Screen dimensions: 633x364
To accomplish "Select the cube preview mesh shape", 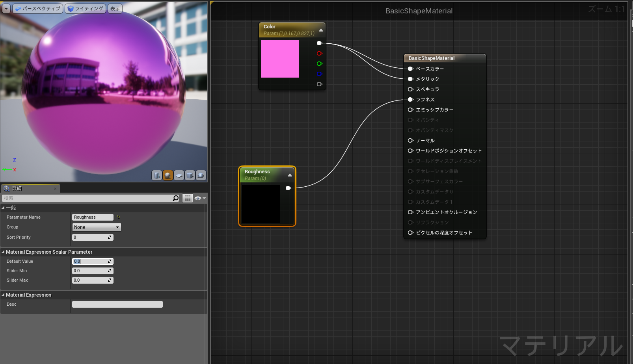I will [190, 175].
